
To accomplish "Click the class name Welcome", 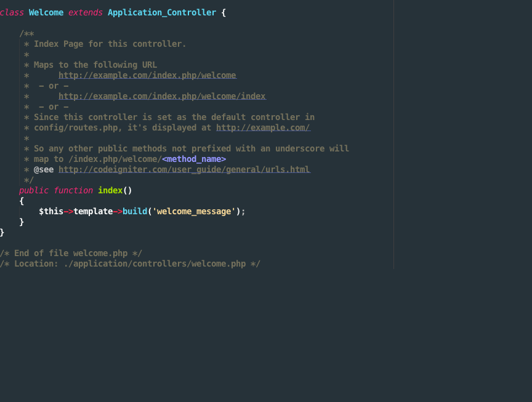I will point(46,12).
